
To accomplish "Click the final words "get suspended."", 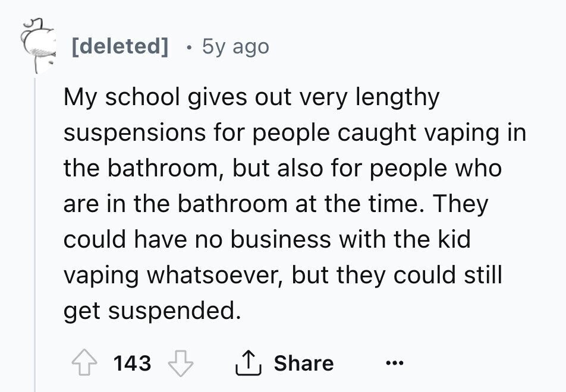I will pyautogui.click(x=153, y=311).
